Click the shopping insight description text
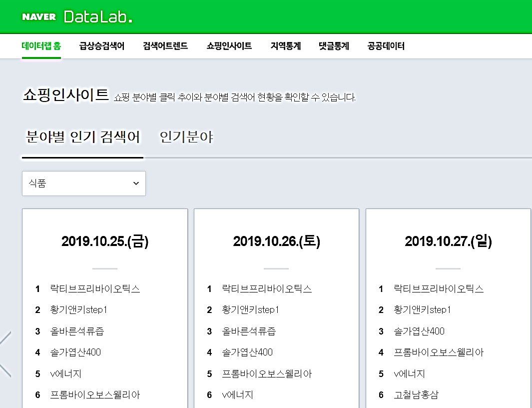 pos(235,97)
